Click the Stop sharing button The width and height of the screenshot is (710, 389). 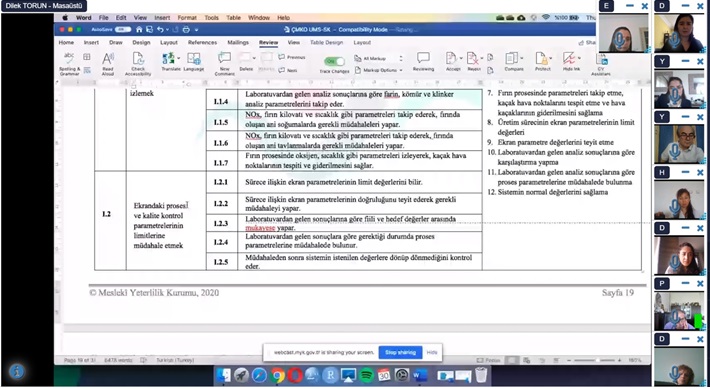tap(400, 352)
